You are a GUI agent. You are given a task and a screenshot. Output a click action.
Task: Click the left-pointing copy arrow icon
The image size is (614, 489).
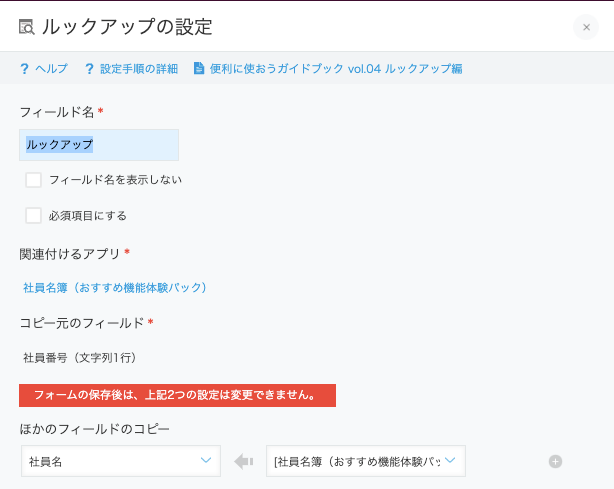pos(244,462)
